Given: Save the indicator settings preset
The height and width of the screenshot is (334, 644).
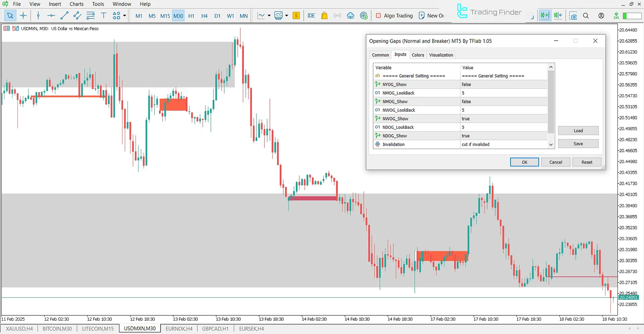Looking at the screenshot, I should point(578,144).
